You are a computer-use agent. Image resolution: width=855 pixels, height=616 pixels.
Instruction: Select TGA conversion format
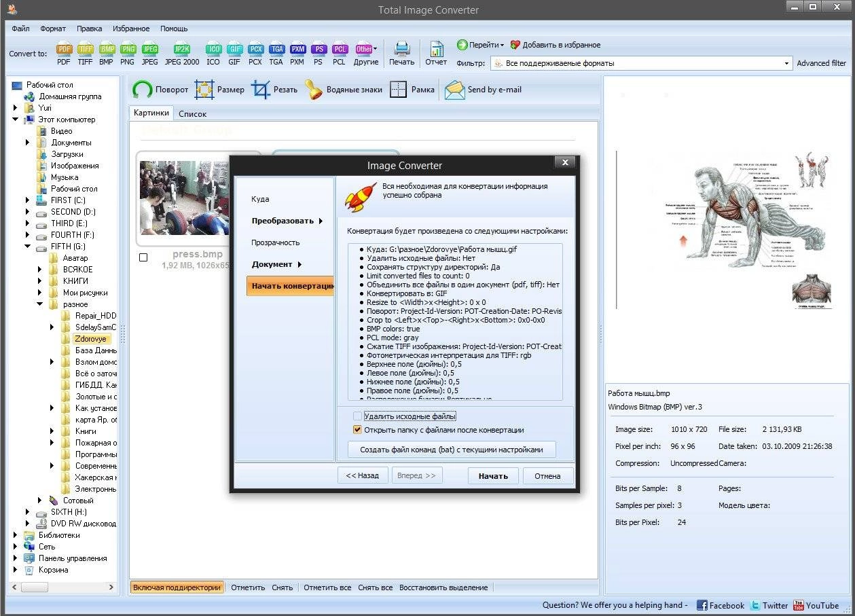pyautogui.click(x=276, y=54)
